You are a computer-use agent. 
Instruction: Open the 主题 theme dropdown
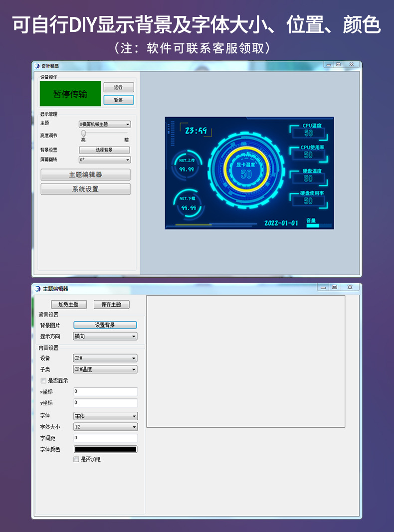point(105,124)
